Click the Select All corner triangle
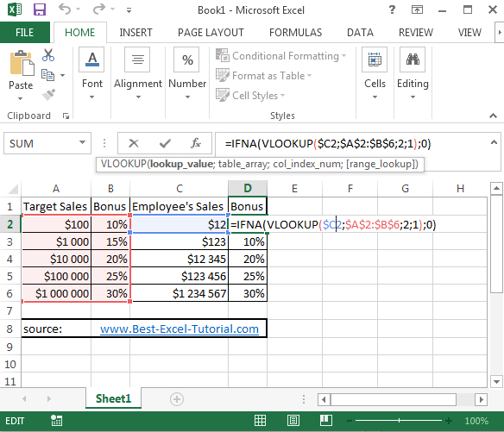 pyautogui.click(x=13, y=189)
